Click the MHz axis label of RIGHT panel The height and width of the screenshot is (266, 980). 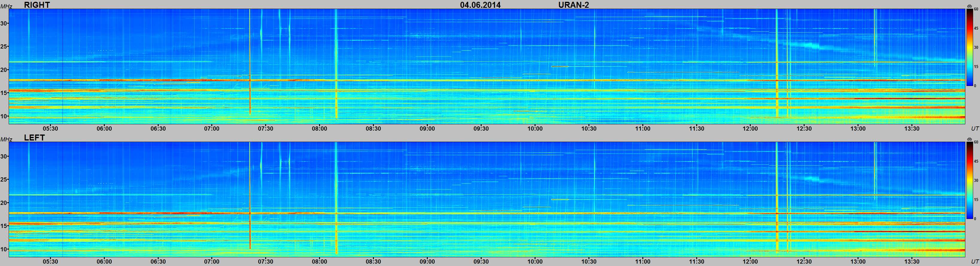point(6,6)
